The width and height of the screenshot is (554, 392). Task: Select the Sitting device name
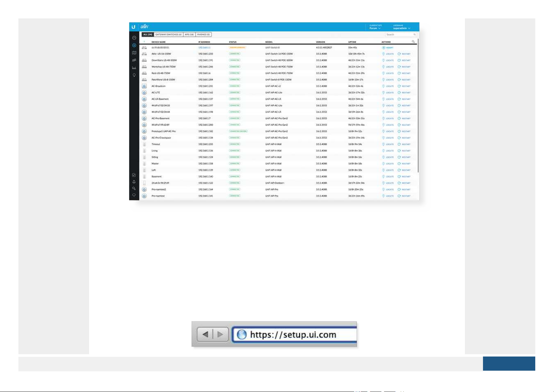click(x=155, y=157)
